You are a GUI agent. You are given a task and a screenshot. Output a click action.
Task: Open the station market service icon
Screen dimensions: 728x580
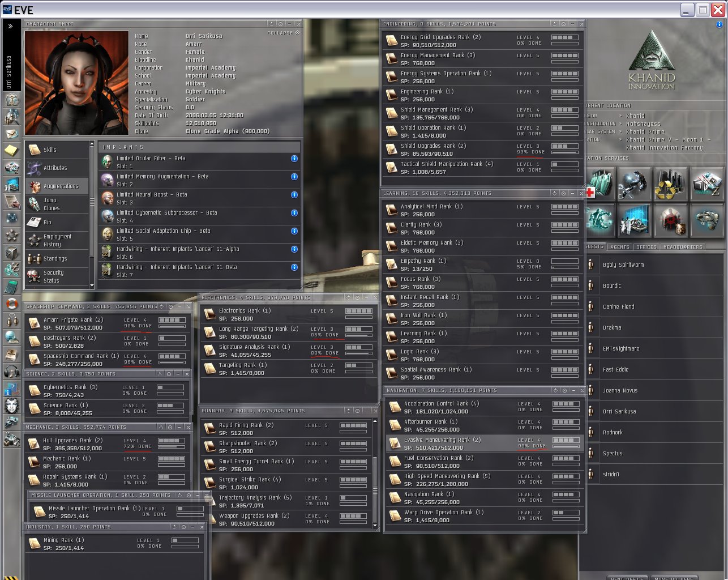(707, 184)
